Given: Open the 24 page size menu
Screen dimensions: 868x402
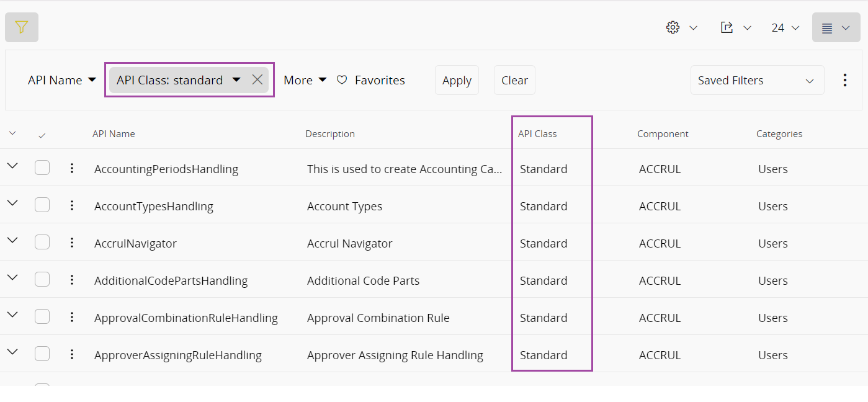Looking at the screenshot, I should (x=785, y=27).
